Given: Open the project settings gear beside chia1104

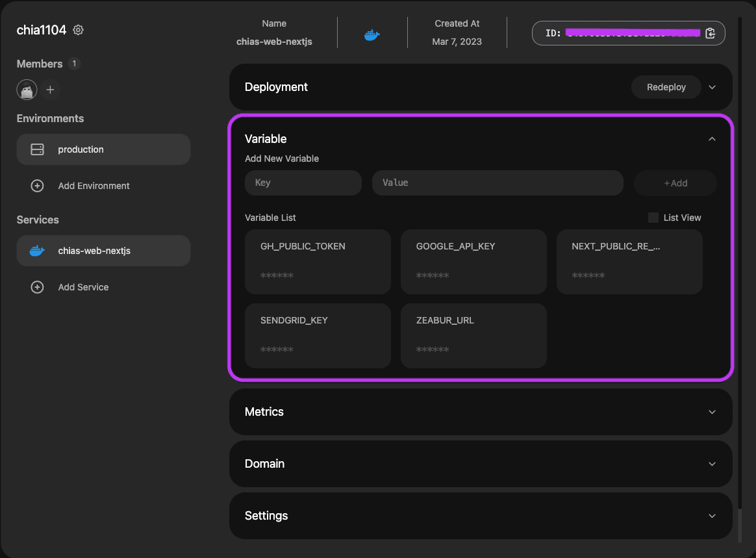Looking at the screenshot, I should tap(78, 30).
